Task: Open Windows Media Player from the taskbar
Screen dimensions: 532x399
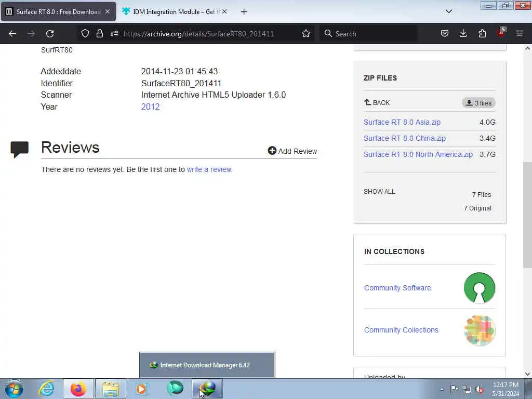Action: tap(142, 389)
